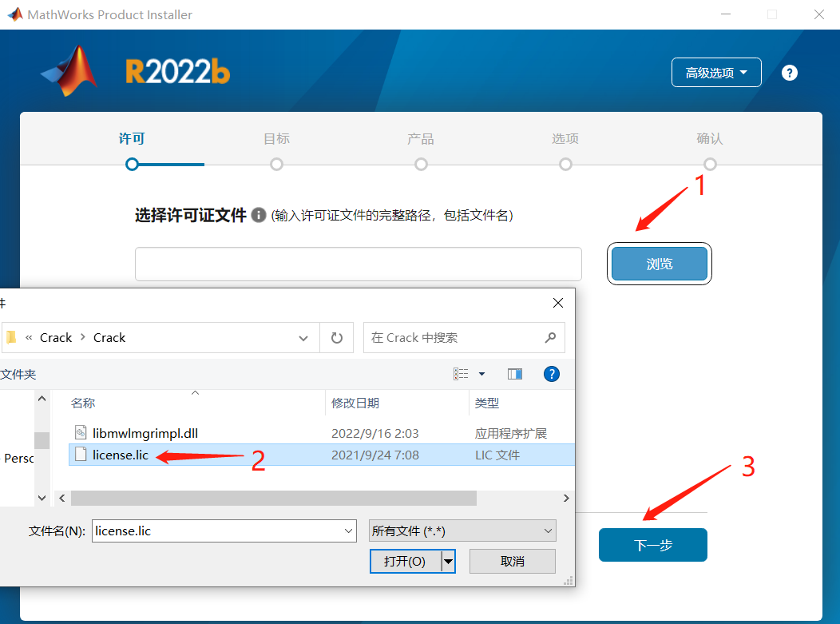The height and width of the screenshot is (624, 840).
Task: Click the last Crack breadcrumb folder
Action: pyautogui.click(x=109, y=338)
